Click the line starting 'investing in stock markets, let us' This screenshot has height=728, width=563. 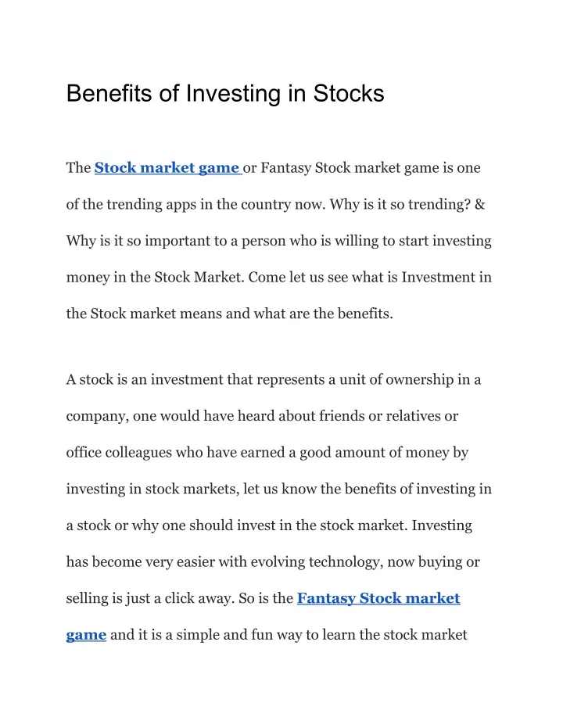278,489
